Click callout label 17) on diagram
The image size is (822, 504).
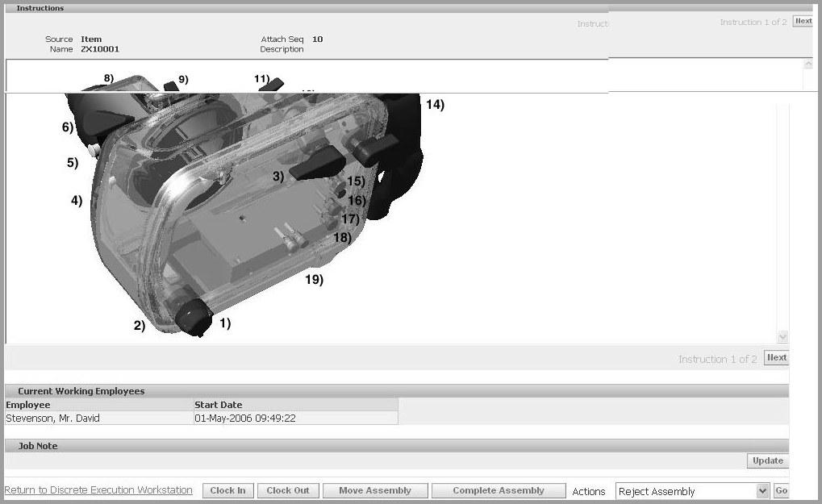(x=350, y=219)
